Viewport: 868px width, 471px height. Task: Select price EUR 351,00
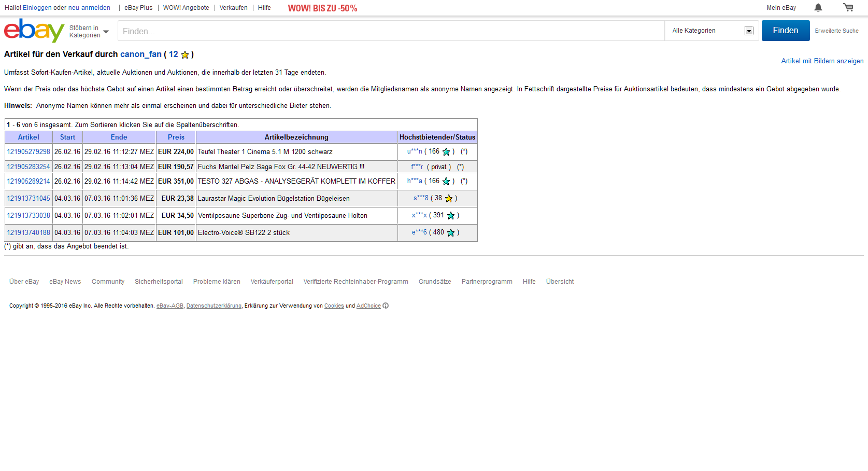click(x=176, y=182)
